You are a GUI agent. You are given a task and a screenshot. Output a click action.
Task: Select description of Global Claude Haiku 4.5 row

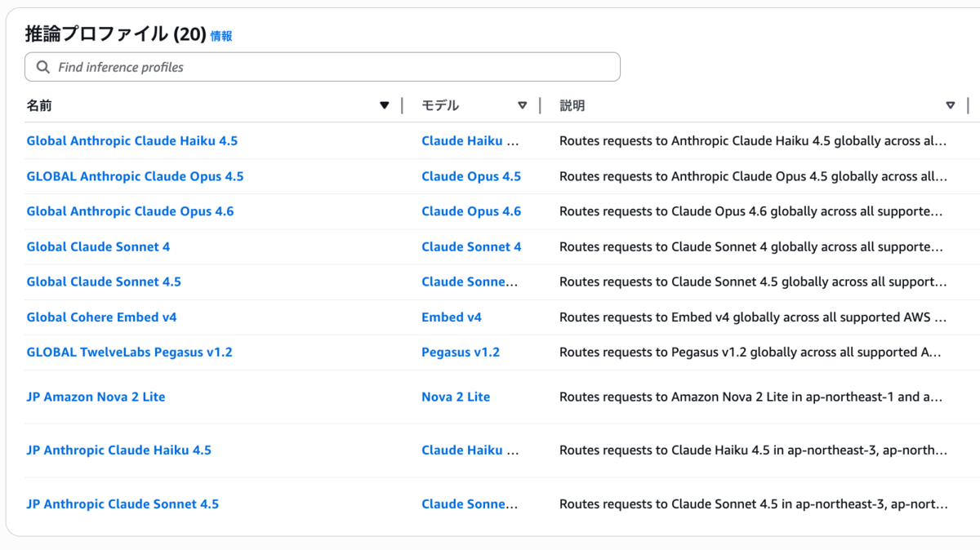pos(753,140)
